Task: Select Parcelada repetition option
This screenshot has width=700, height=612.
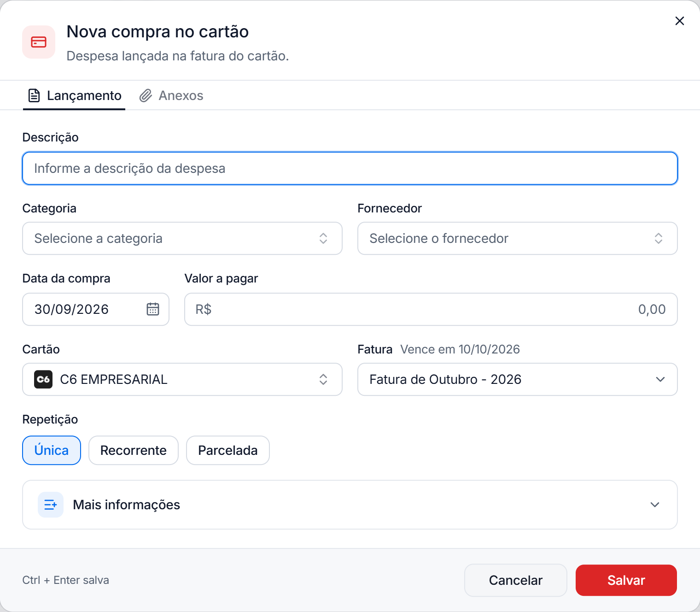Action: [228, 450]
